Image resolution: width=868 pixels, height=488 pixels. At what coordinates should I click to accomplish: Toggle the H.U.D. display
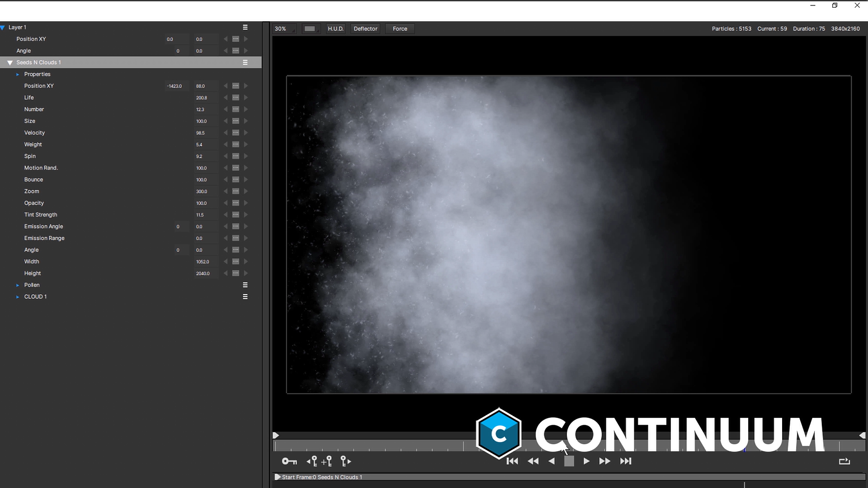pos(335,28)
